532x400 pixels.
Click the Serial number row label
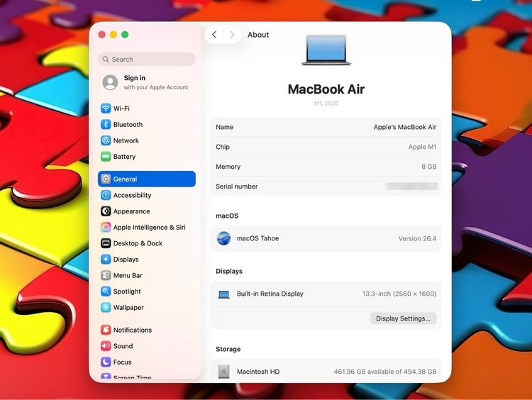(x=237, y=187)
